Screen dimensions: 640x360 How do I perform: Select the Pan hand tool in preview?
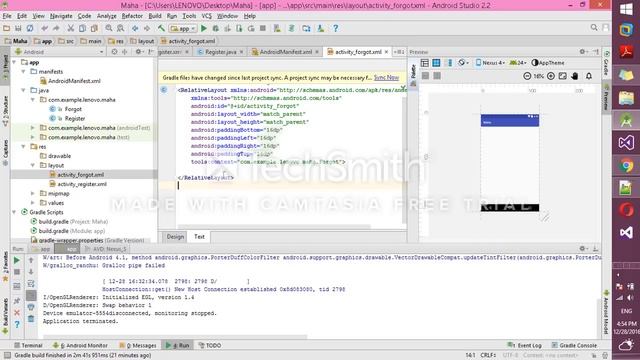click(575, 76)
